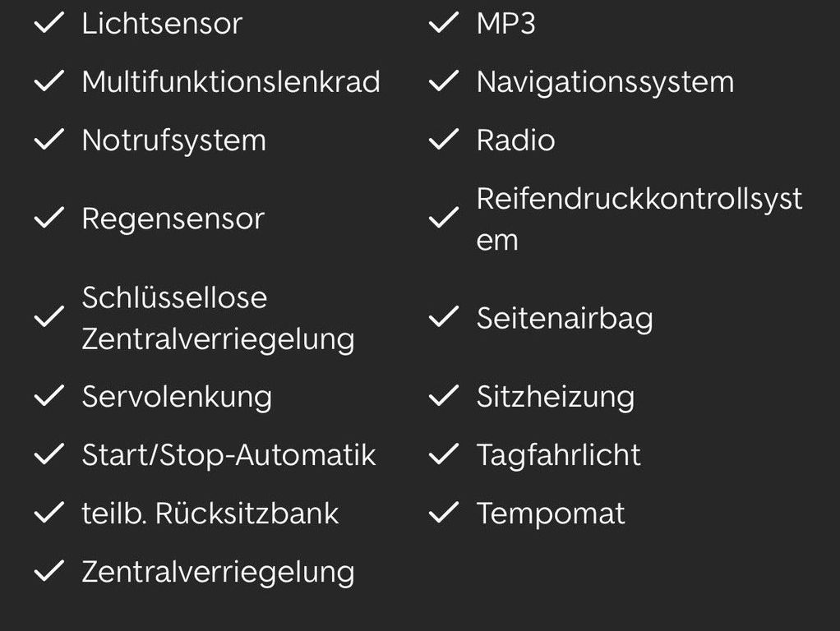Viewport: 840px width, 631px height.
Task: Click the checkmark beside Seitenairbag
Action: pos(444,317)
